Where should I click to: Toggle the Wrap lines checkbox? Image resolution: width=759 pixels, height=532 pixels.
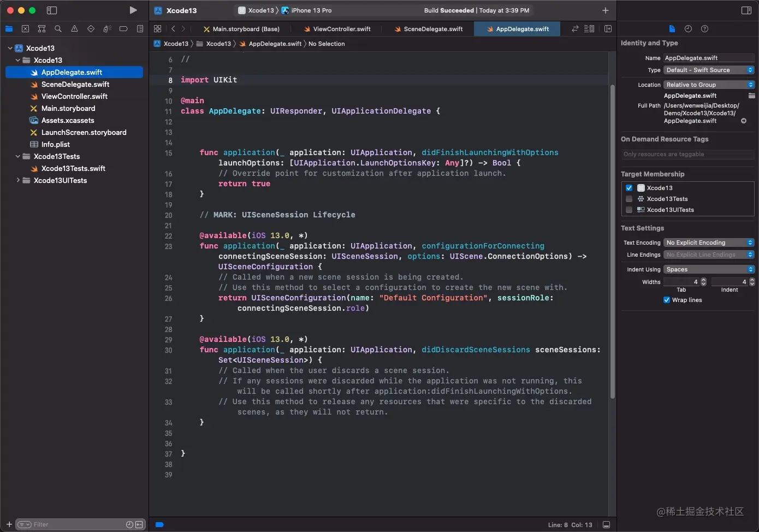[667, 300]
